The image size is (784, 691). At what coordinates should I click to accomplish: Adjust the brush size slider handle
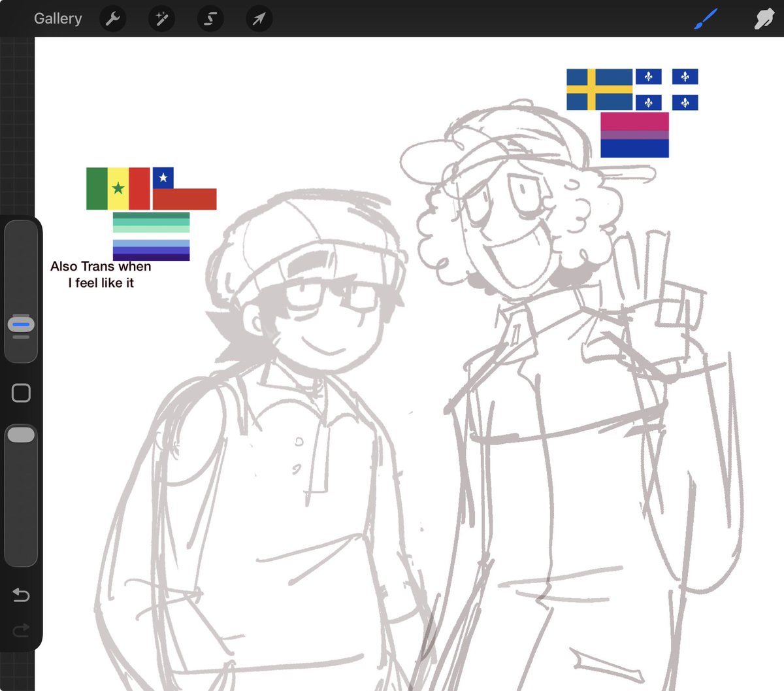click(21, 325)
